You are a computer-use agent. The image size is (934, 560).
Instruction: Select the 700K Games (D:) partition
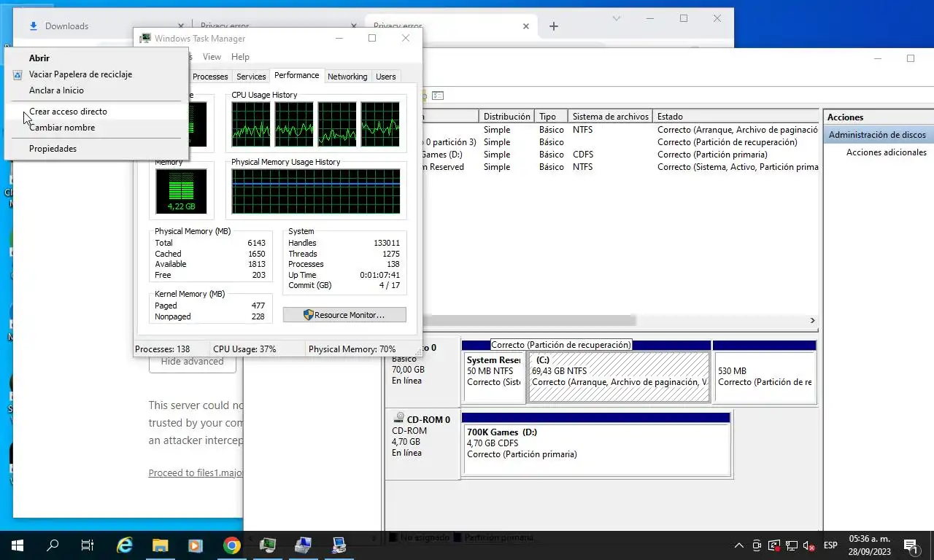[x=596, y=449]
